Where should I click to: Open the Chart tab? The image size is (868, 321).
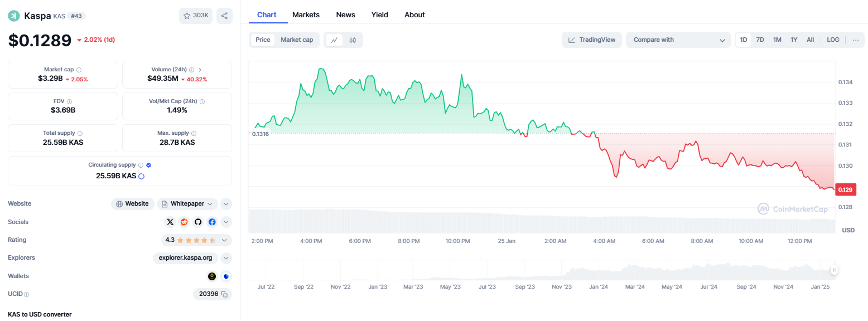tap(267, 14)
